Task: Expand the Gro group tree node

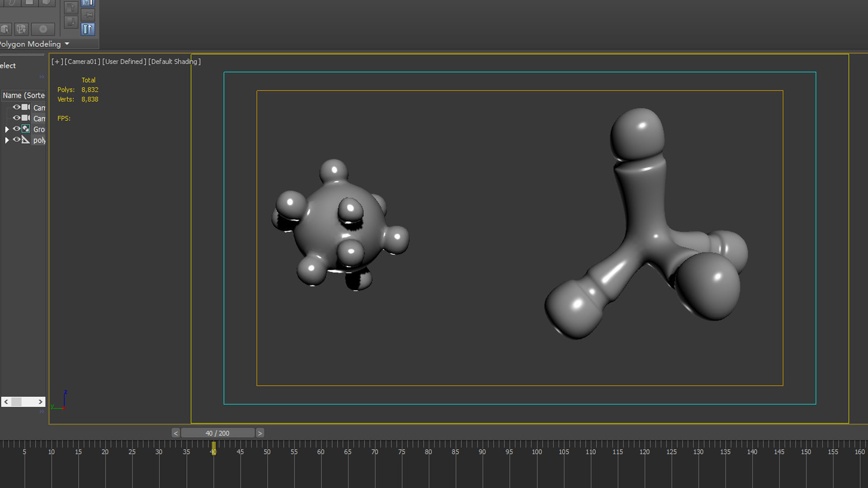Action: coord(7,129)
